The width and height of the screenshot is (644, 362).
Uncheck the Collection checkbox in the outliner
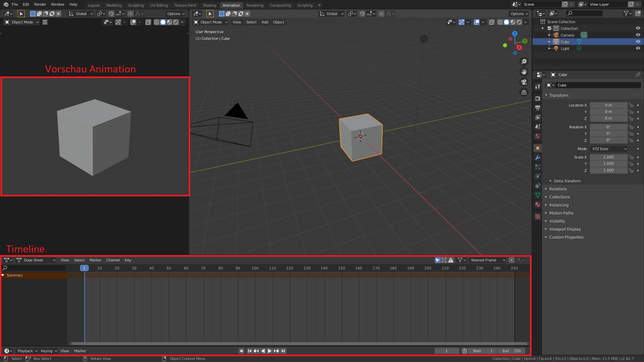[x=549, y=28]
